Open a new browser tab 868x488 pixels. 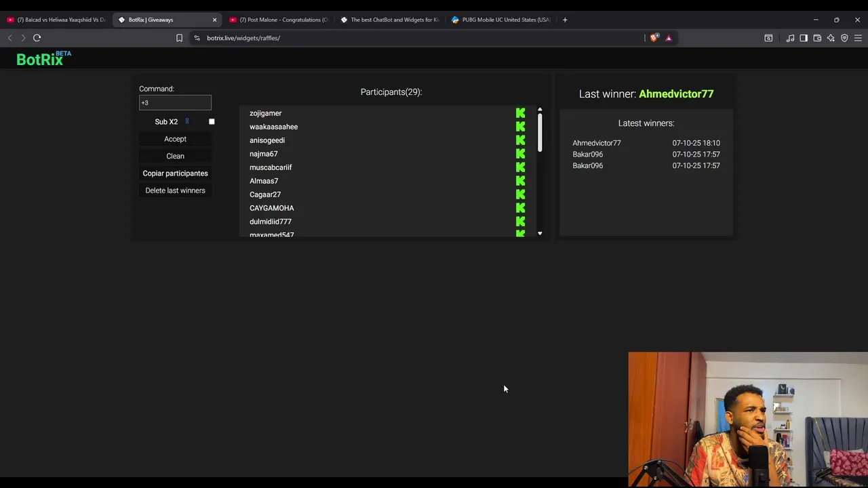(x=565, y=20)
